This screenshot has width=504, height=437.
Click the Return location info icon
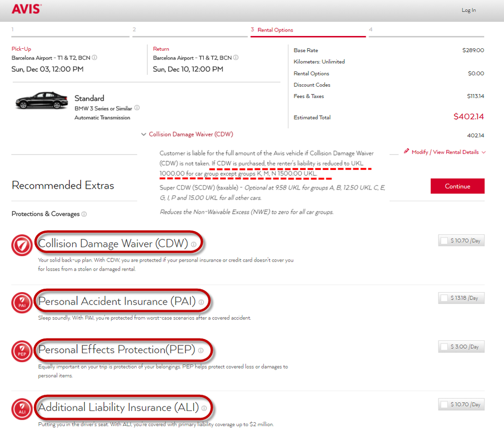point(236,58)
